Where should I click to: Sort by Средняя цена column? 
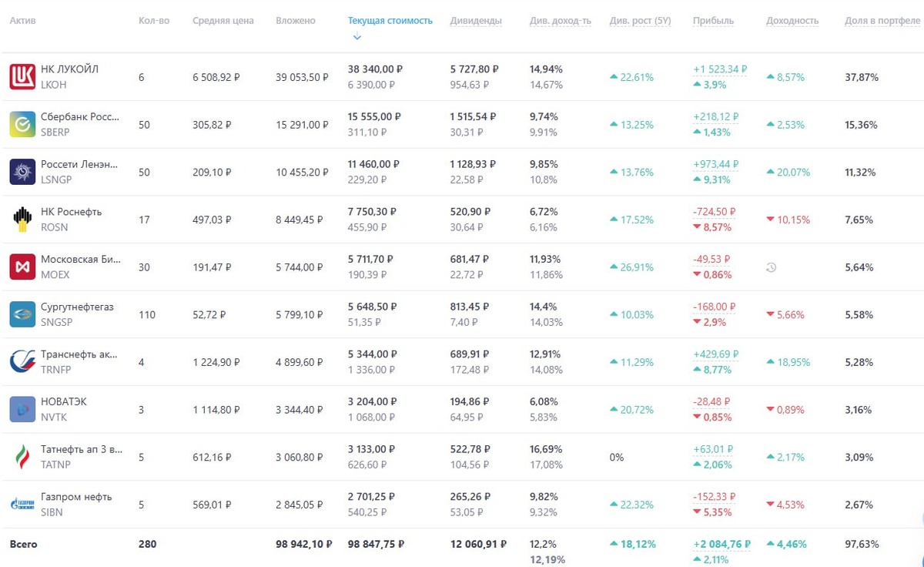click(223, 21)
